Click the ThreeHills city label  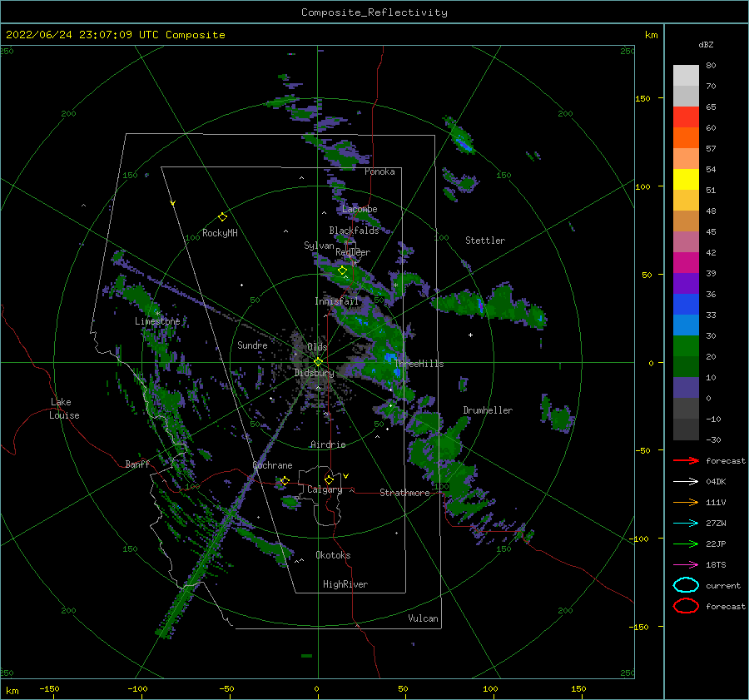click(x=419, y=364)
